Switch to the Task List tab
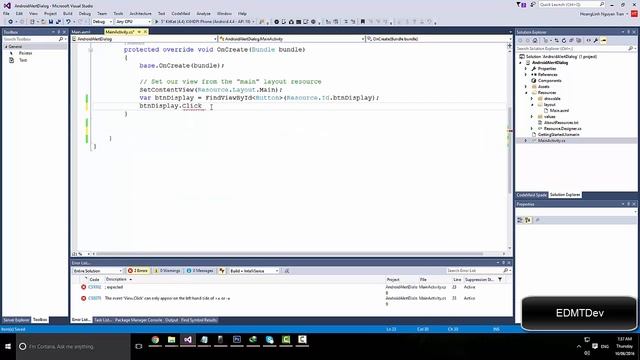This screenshot has height=360, width=640. (x=102, y=320)
